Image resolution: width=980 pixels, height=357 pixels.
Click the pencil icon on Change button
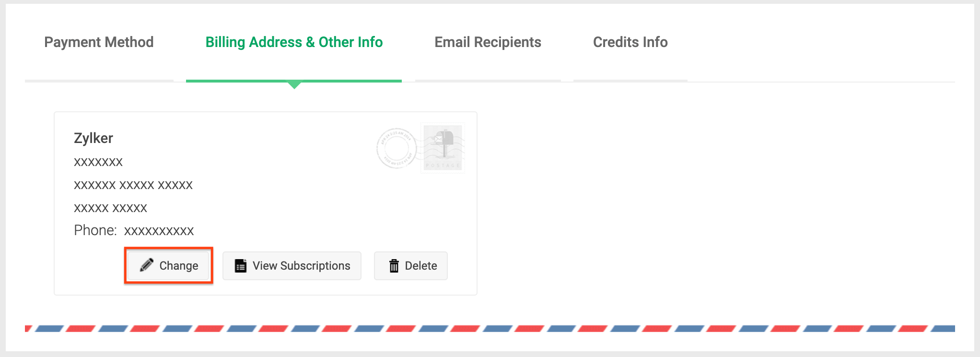pyautogui.click(x=147, y=265)
